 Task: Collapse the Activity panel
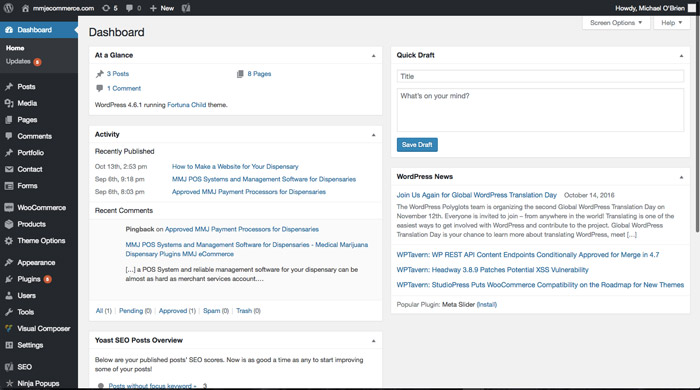coord(374,135)
